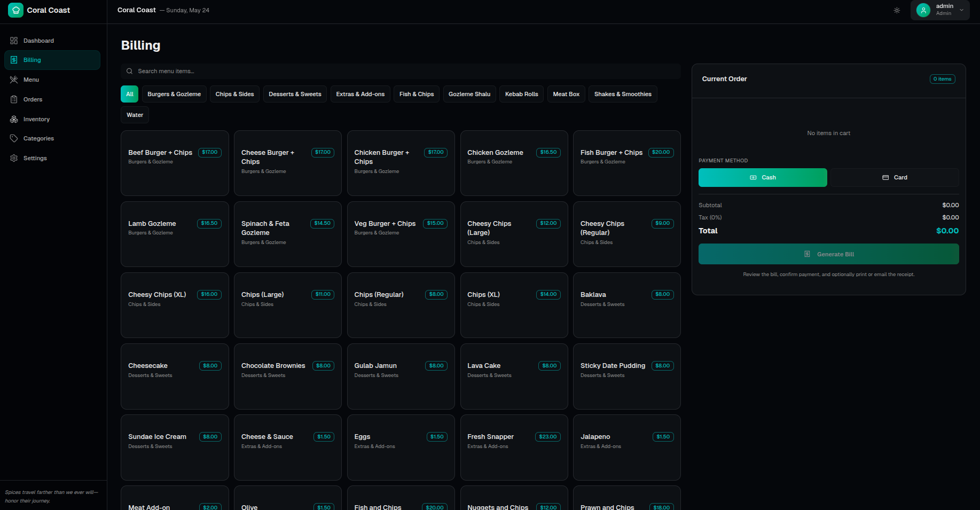Viewport: 980px width, 510px height.
Task: Toggle light theme with the sun icon
Action: click(x=897, y=10)
